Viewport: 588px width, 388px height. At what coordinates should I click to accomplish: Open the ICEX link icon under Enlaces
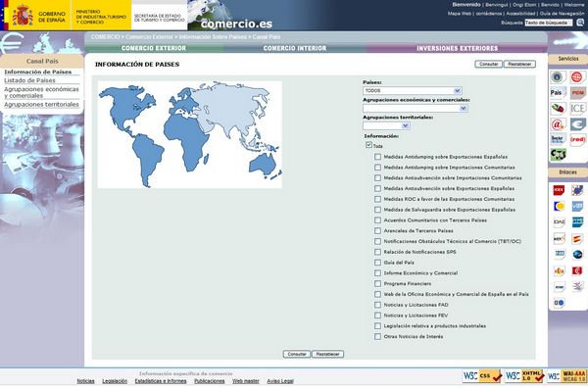[559, 190]
